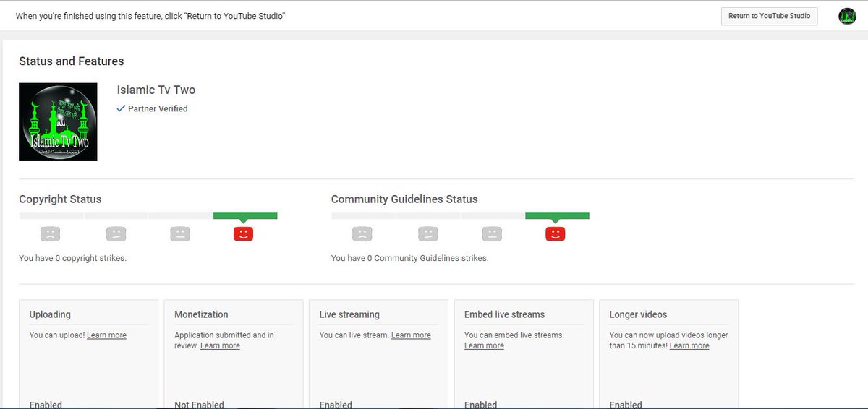Click the 'Enabled' status in the Uploading card
Viewport: 868px width, 409px height.
(x=46, y=405)
